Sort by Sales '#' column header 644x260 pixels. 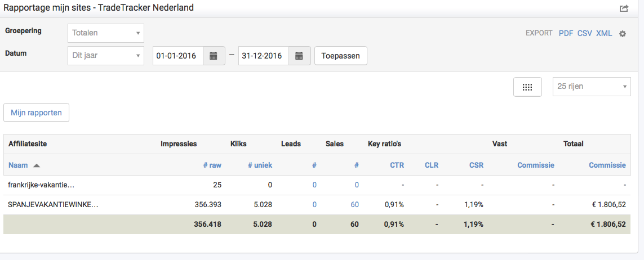(x=357, y=165)
